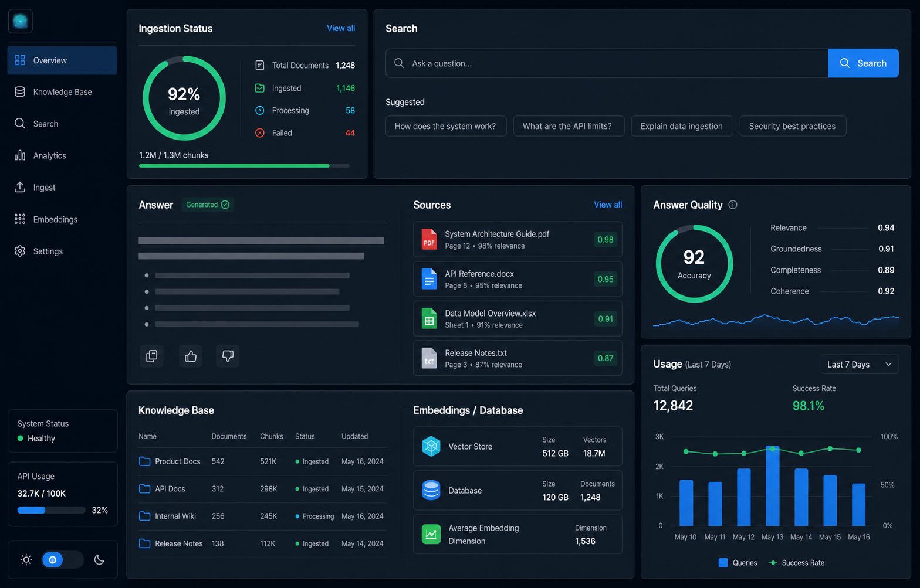This screenshot has width=920, height=588.
Task: Click the Vector Store cube icon
Action: click(431, 447)
